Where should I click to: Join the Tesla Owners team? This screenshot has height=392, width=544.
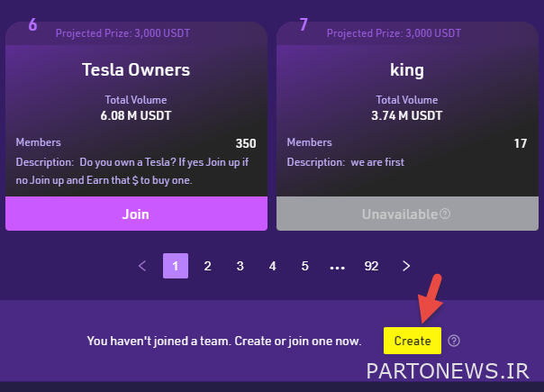(136, 214)
